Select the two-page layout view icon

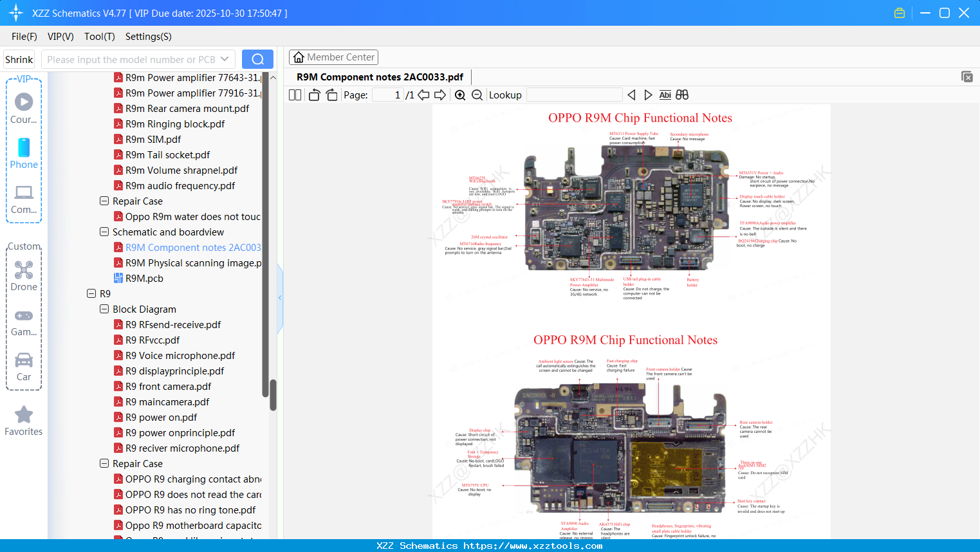pos(294,95)
